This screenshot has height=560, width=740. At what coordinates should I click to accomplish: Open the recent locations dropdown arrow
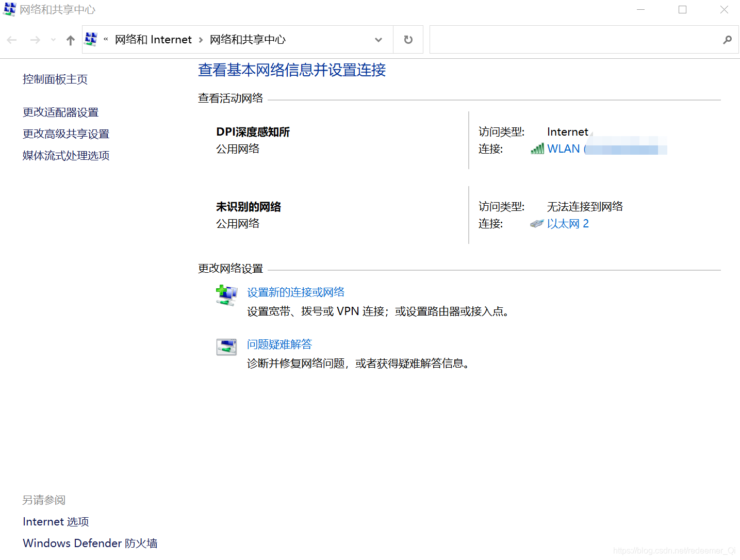coord(53,40)
